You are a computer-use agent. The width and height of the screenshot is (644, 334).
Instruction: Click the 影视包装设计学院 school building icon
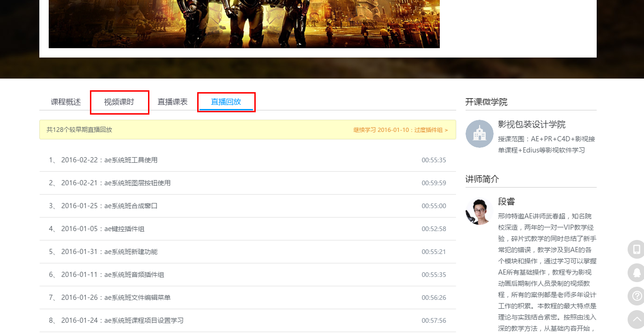(x=479, y=134)
